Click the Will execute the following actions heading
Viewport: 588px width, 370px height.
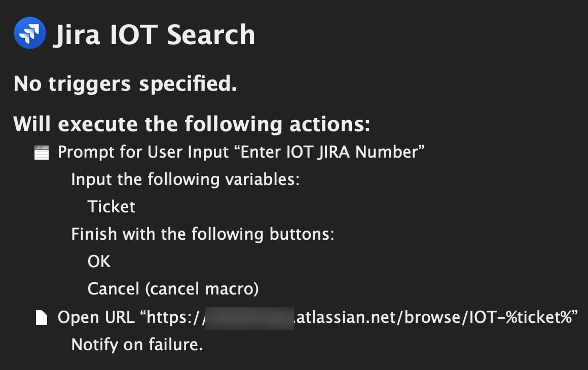[192, 124]
